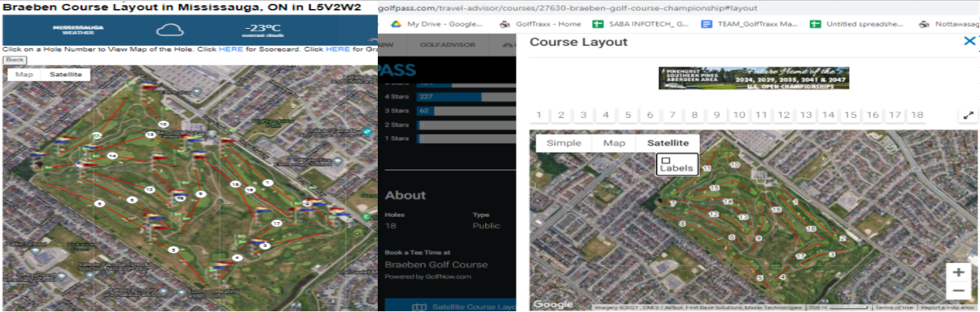
Task: Zoom in on the GolfPass map
Action: pyautogui.click(x=958, y=273)
